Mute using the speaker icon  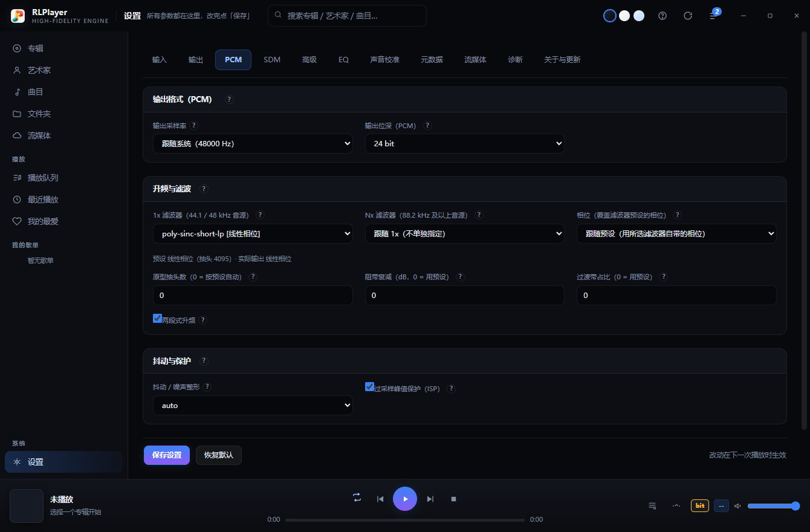[738, 506]
